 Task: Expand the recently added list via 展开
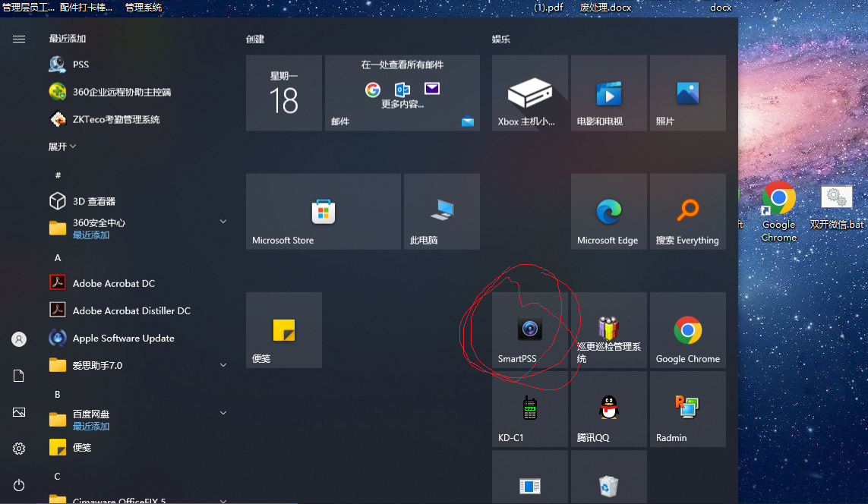(62, 146)
